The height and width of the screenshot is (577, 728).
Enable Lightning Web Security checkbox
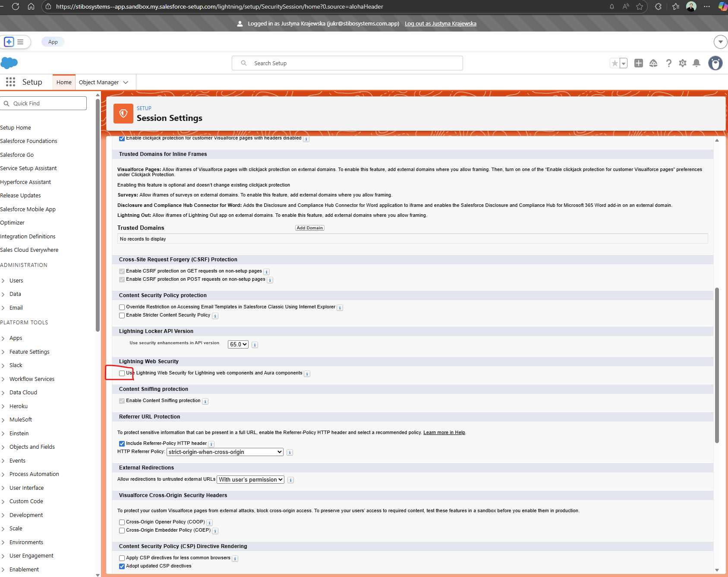coord(122,373)
